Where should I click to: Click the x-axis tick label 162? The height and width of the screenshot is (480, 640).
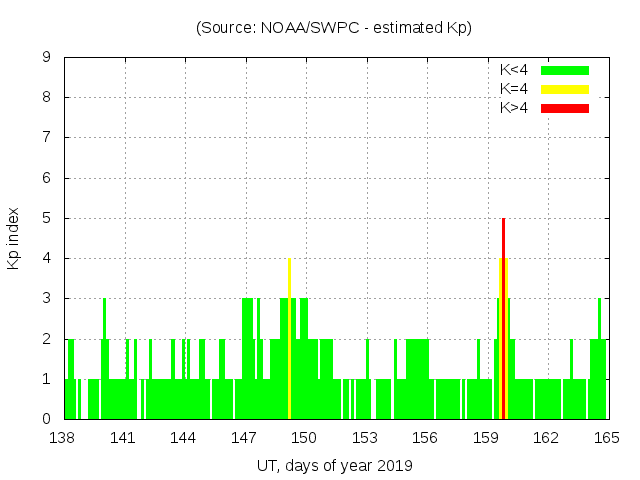[546, 438]
